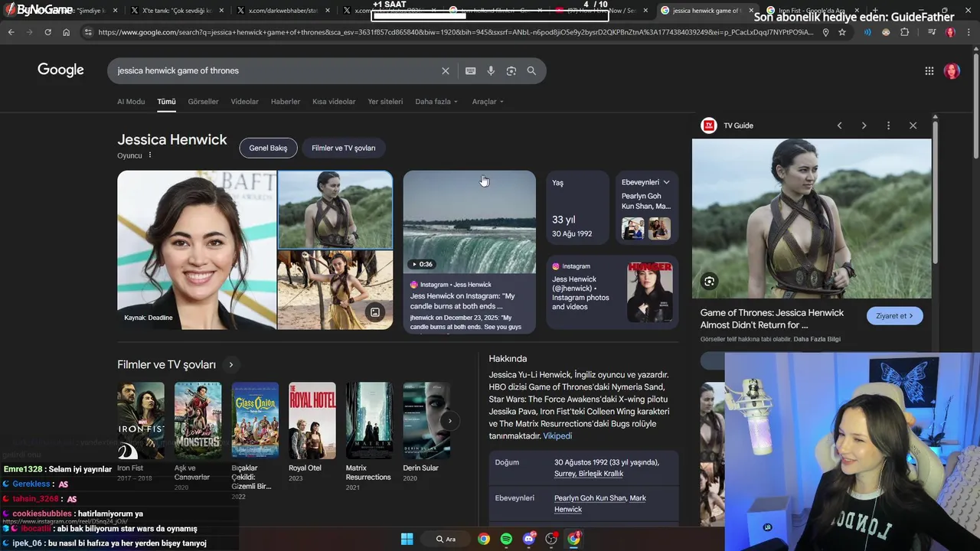The height and width of the screenshot is (551, 980).
Task: Open the Kısa videolar tab
Action: point(334,102)
